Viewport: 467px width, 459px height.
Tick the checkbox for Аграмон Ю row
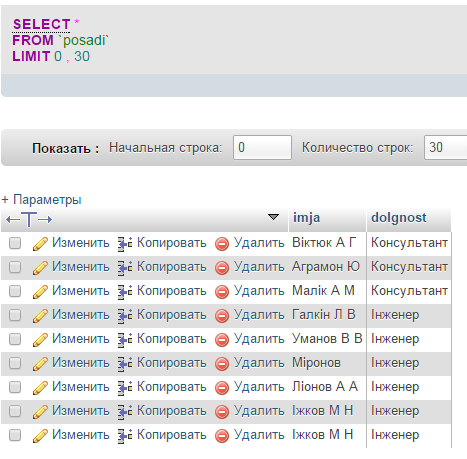[15, 267]
